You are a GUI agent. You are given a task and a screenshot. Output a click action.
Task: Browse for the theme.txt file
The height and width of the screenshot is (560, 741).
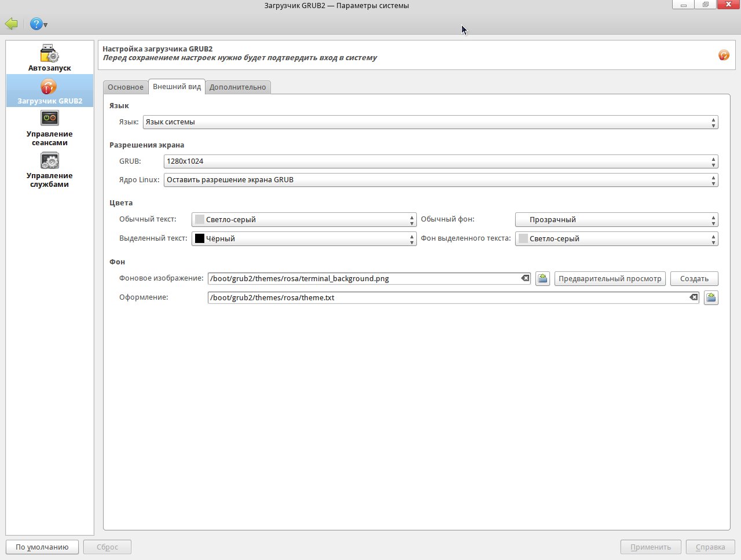(711, 298)
